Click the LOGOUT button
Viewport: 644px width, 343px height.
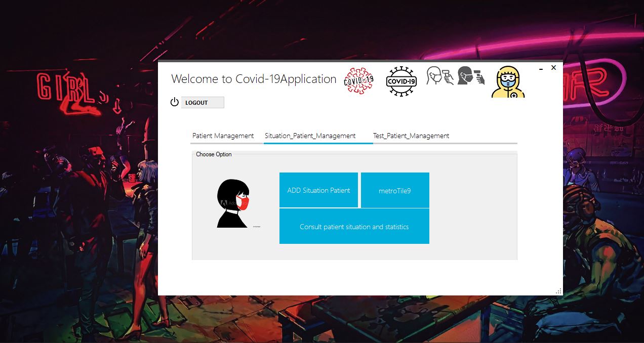[x=203, y=103]
